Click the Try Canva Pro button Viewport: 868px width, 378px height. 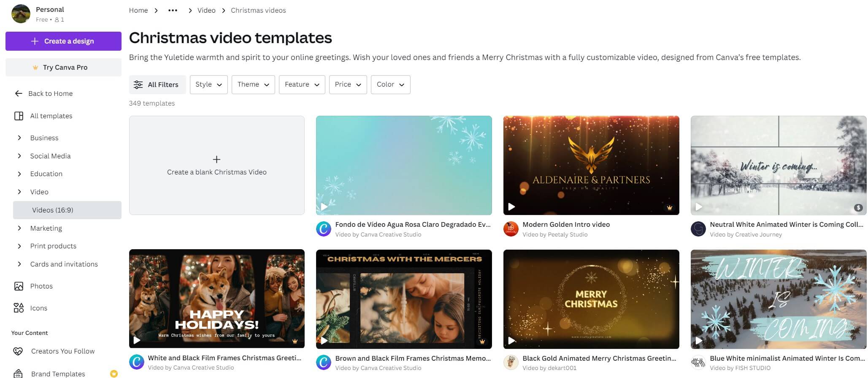(63, 67)
